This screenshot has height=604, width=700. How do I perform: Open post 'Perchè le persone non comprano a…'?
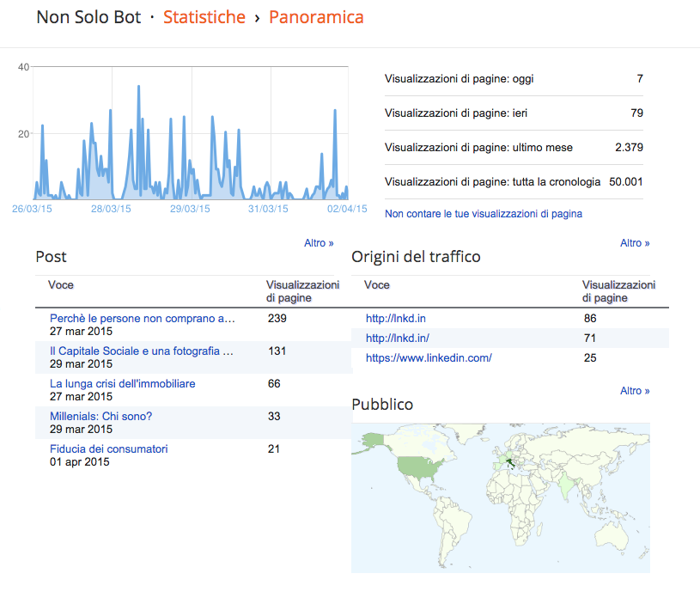coord(142,318)
